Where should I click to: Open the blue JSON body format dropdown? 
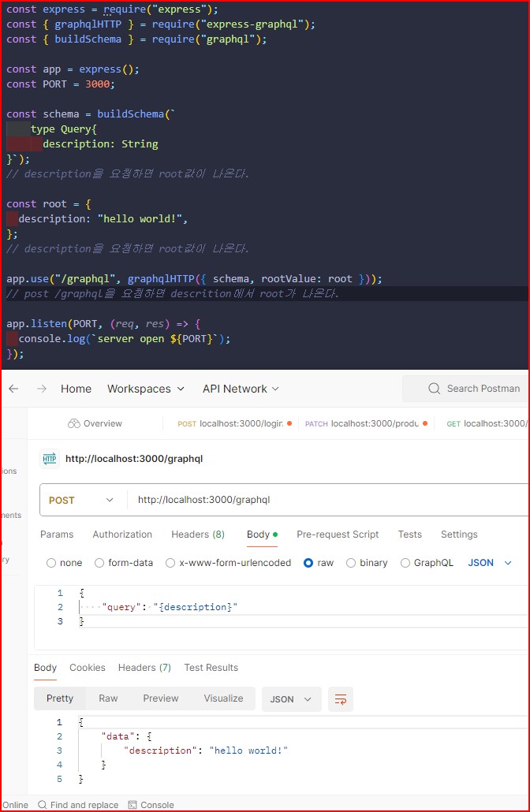490,563
